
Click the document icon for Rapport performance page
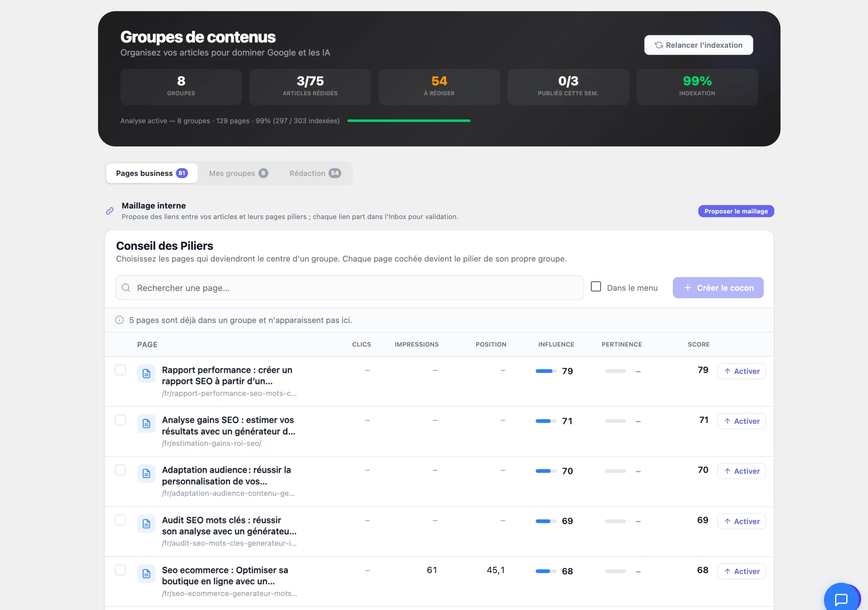point(146,374)
